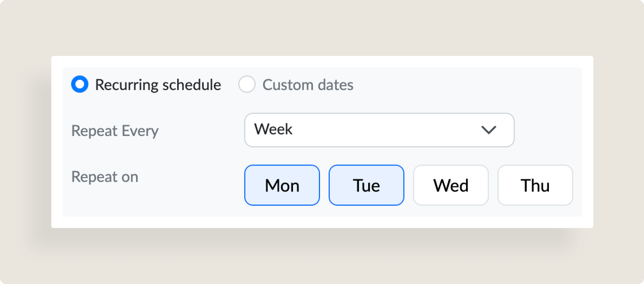Viewport: 644px width, 284px height.
Task: Click the empty unselected radio circle icon
Action: pyautogui.click(x=246, y=84)
